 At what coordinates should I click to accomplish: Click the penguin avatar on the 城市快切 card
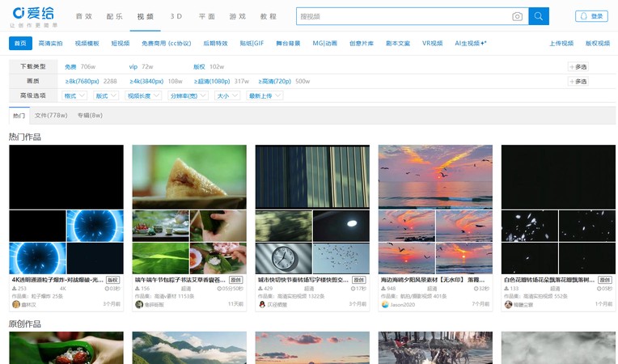tap(262, 304)
